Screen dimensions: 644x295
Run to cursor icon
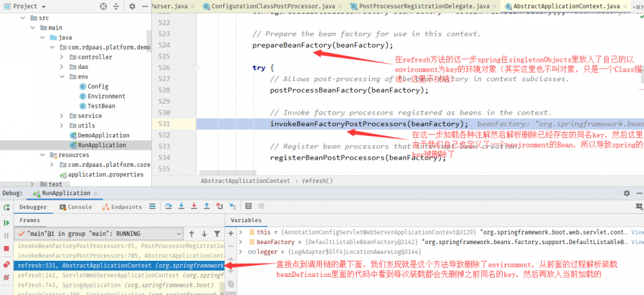(232, 206)
